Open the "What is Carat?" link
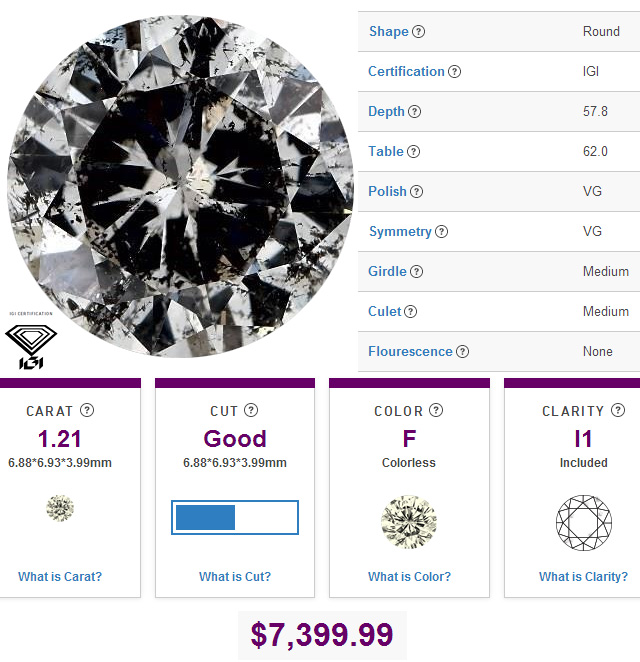The image size is (640, 662). 60,576
